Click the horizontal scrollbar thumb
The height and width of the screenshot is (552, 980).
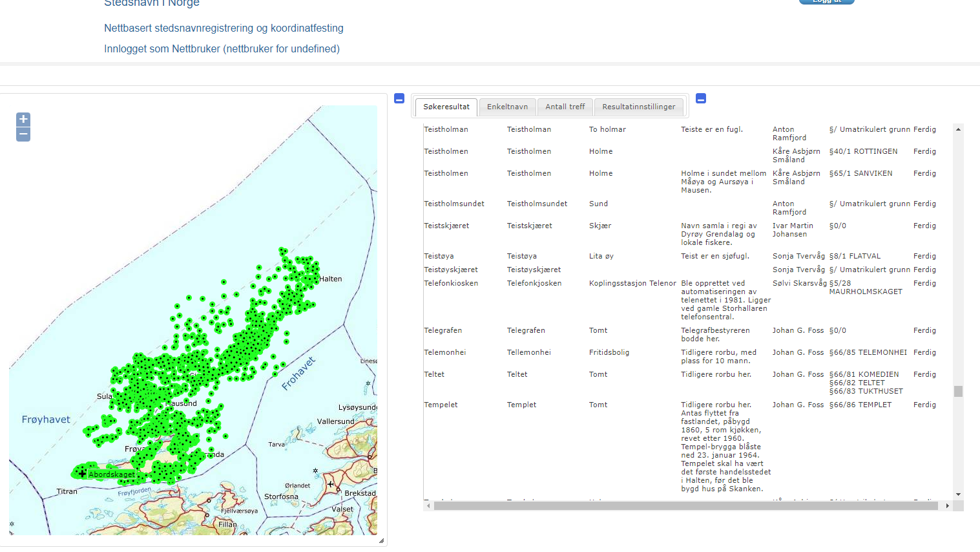[x=685, y=505]
